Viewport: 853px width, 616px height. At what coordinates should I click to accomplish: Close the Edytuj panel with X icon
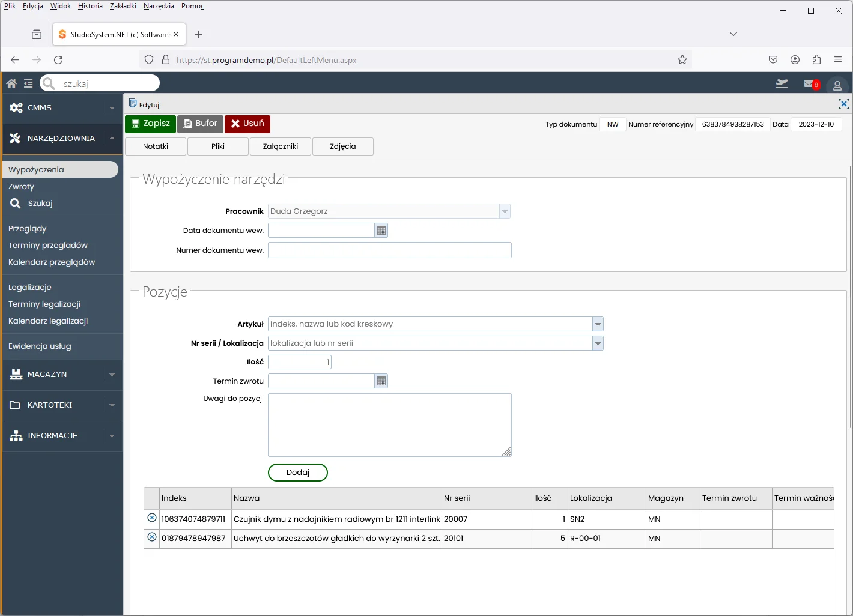843,104
